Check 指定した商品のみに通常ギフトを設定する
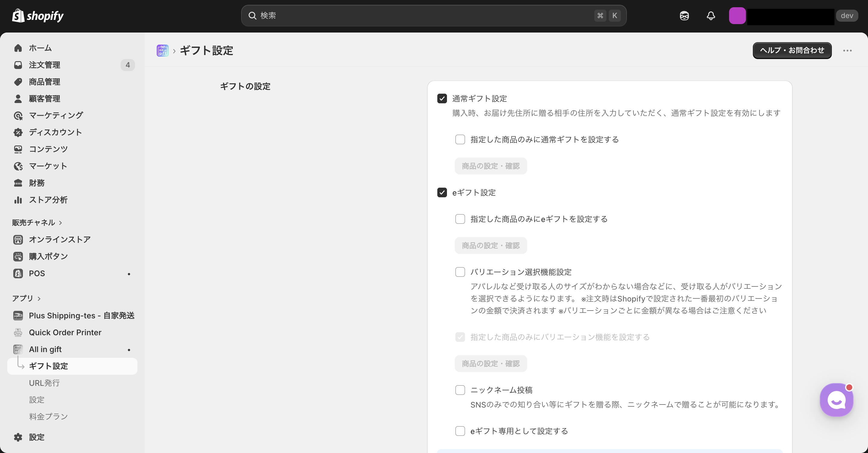This screenshot has width=868, height=453. [460, 139]
